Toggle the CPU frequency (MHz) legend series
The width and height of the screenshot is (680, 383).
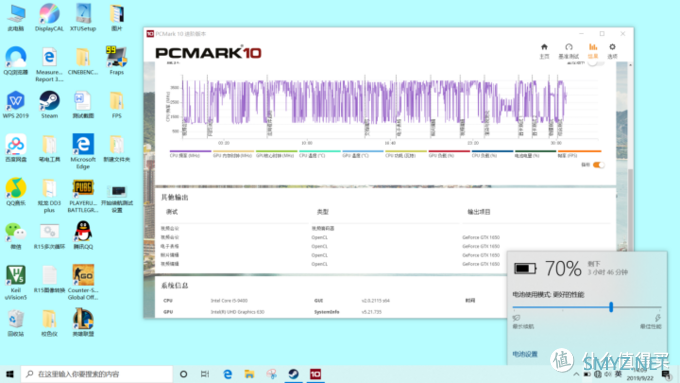click(x=190, y=154)
